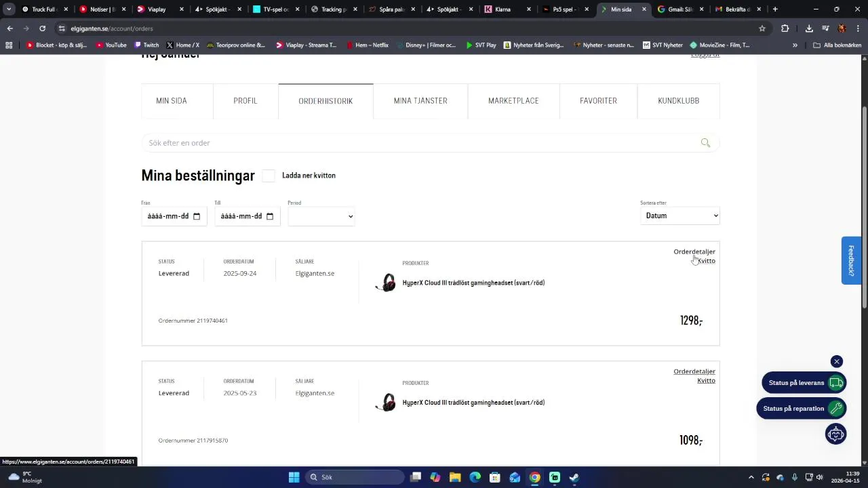This screenshot has height=488, width=868.
Task: Click the Windows taskbar Sök search box
Action: [355, 477]
